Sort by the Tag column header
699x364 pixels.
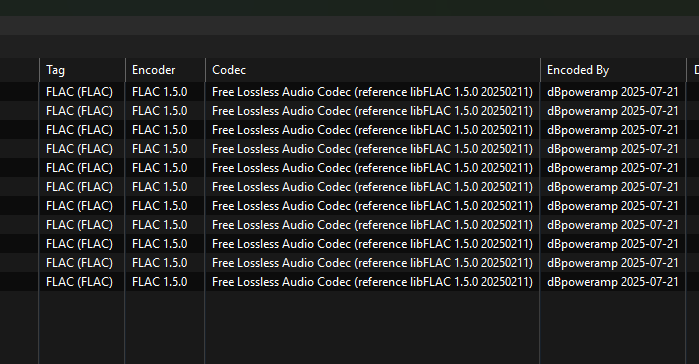82,70
